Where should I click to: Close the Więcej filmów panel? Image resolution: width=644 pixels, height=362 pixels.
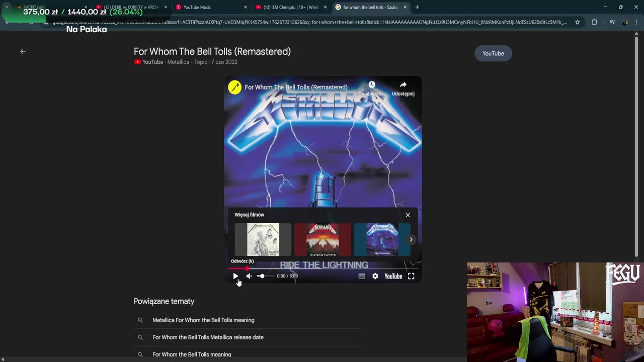pyautogui.click(x=408, y=215)
